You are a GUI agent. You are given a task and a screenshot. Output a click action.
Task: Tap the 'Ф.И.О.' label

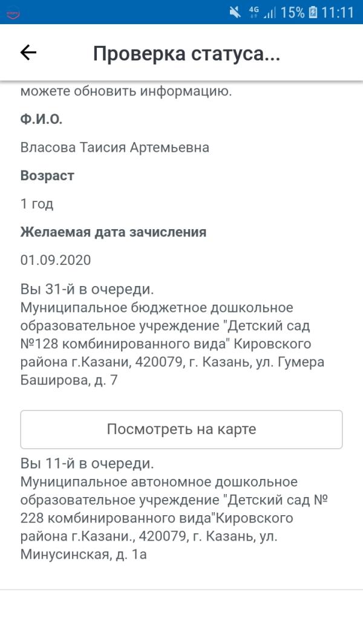41,120
